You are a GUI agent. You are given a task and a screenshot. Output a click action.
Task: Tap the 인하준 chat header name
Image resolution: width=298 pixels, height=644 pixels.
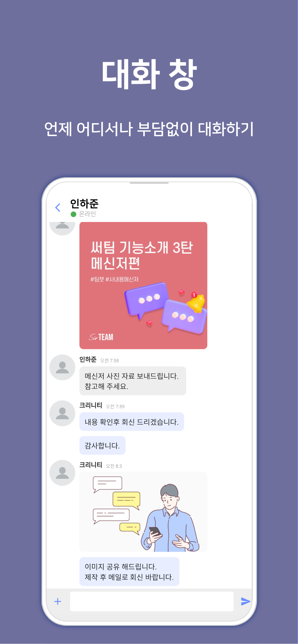click(84, 204)
